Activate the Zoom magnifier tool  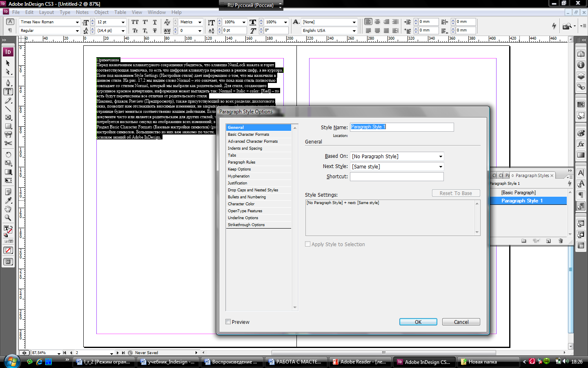click(8, 218)
